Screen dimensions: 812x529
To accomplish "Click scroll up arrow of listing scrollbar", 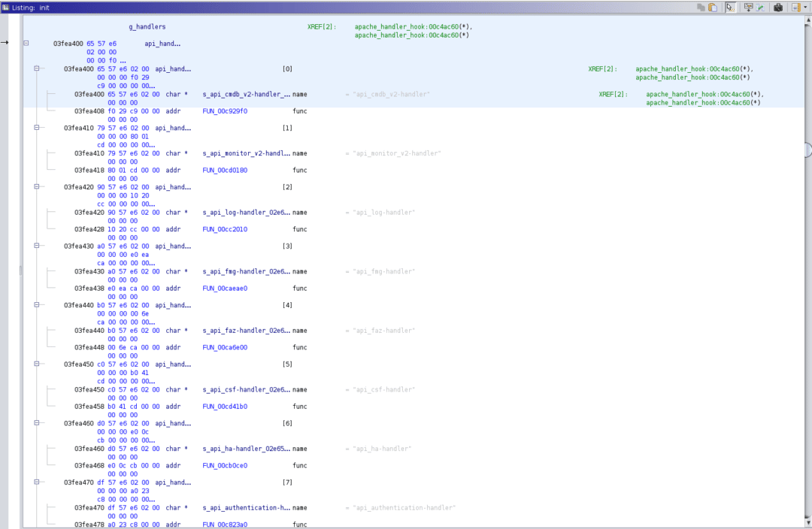I will point(807,20).
